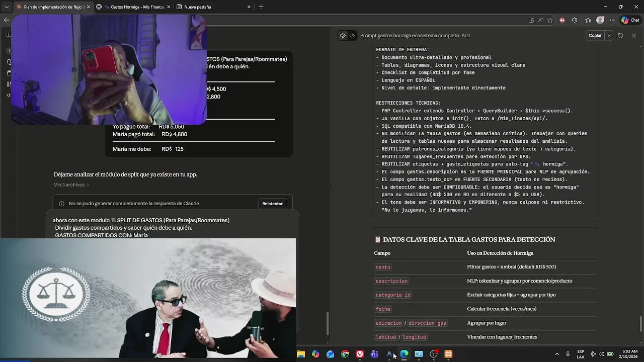This screenshot has width=644, height=362.
Task: Add this page to favorites star
Action: [x=550, y=20]
